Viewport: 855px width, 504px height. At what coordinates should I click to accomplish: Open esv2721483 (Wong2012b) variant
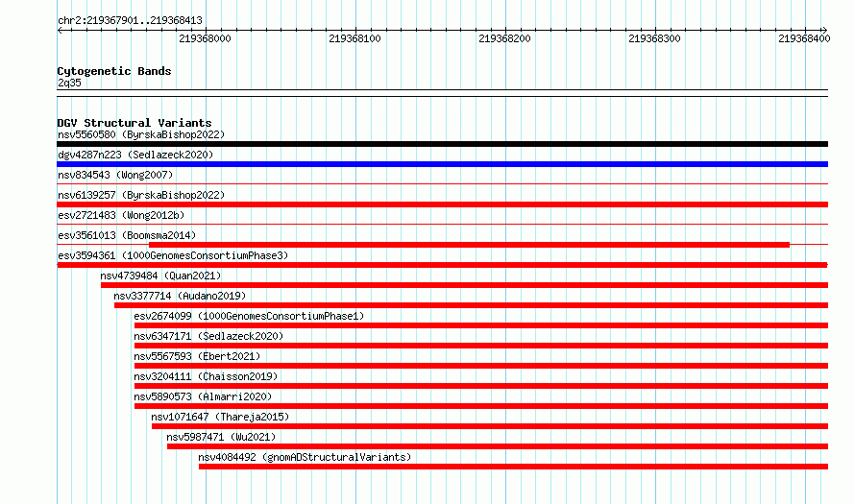tap(121, 215)
